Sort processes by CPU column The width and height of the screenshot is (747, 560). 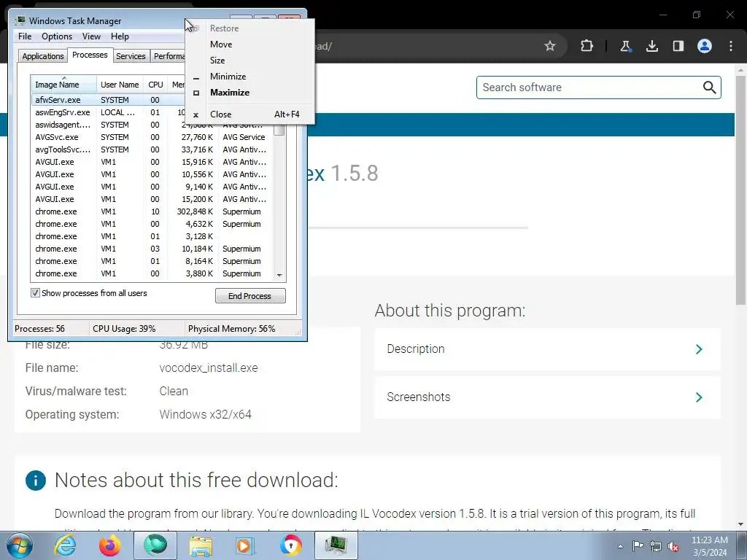pos(155,85)
